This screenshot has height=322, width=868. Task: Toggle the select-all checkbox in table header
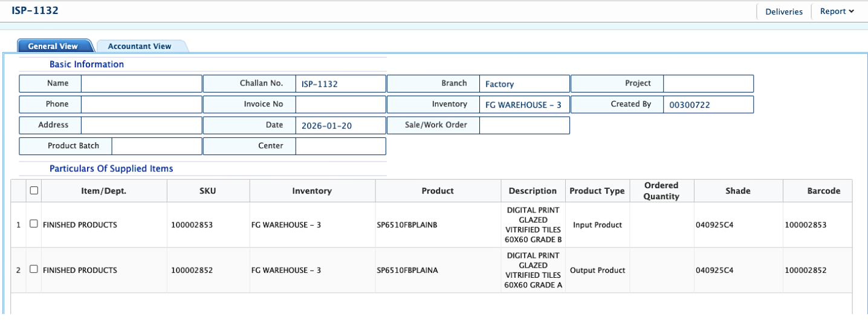pyautogui.click(x=34, y=190)
